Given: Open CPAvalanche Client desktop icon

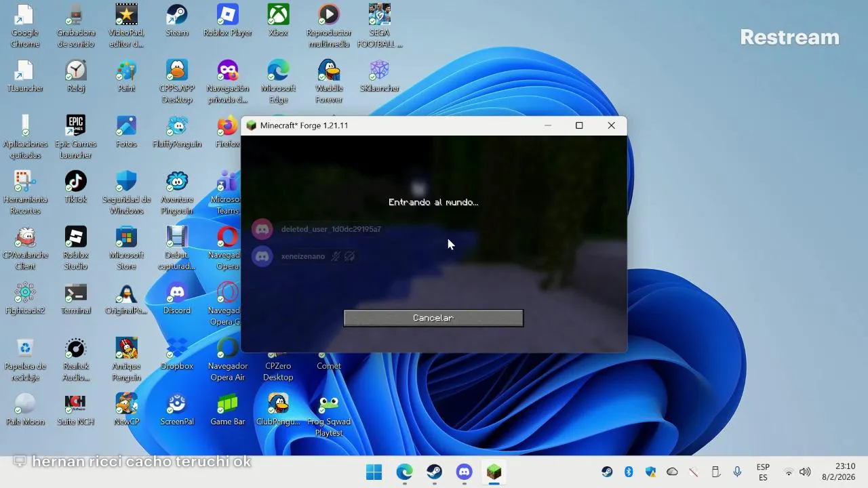Looking at the screenshot, I should (x=25, y=248).
